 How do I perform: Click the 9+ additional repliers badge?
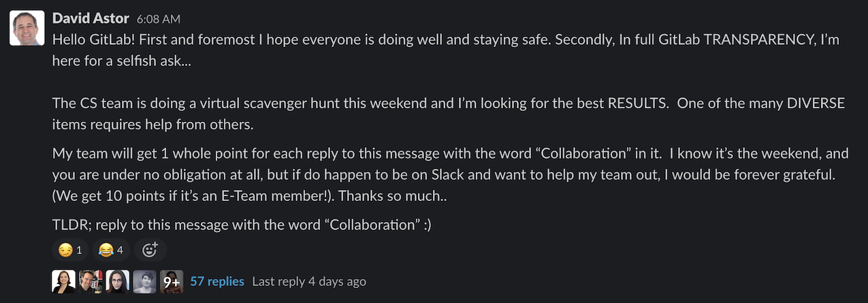pyautogui.click(x=172, y=281)
